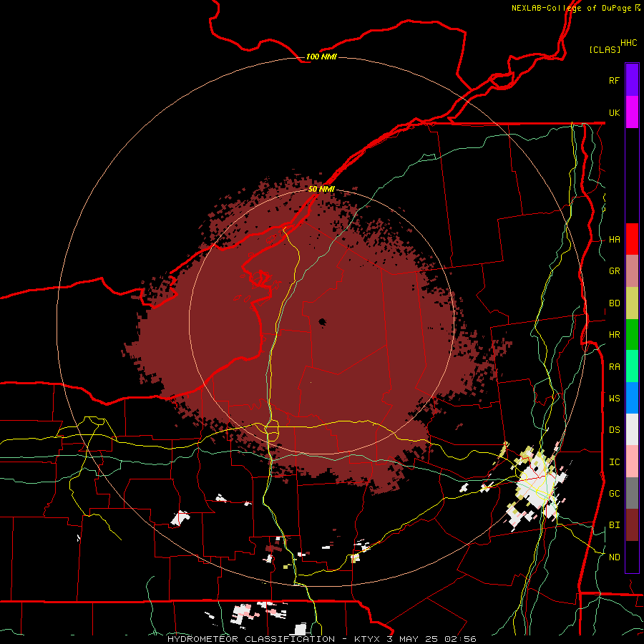This screenshot has height=644, width=644.
Task: Click the "RF" legend label
Action: click(x=614, y=80)
